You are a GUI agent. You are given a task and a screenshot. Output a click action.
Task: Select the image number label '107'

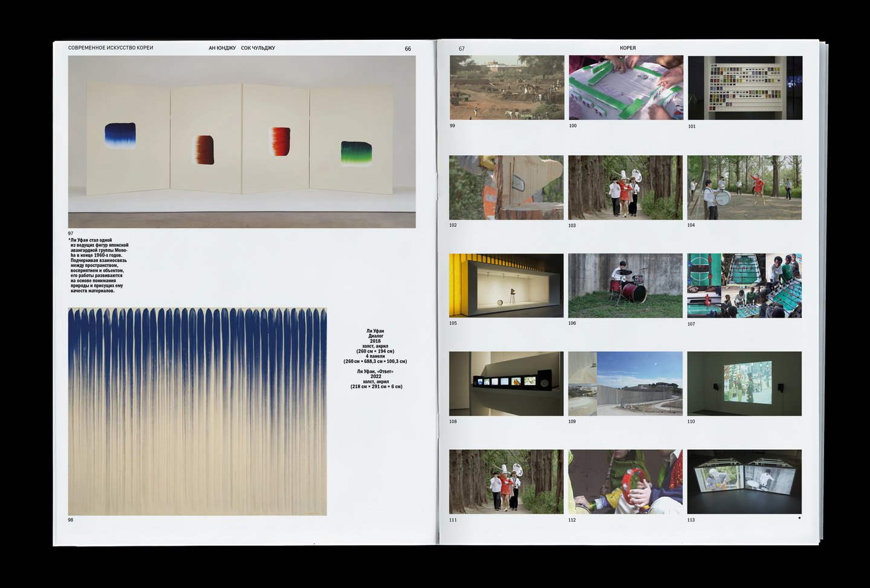691,324
